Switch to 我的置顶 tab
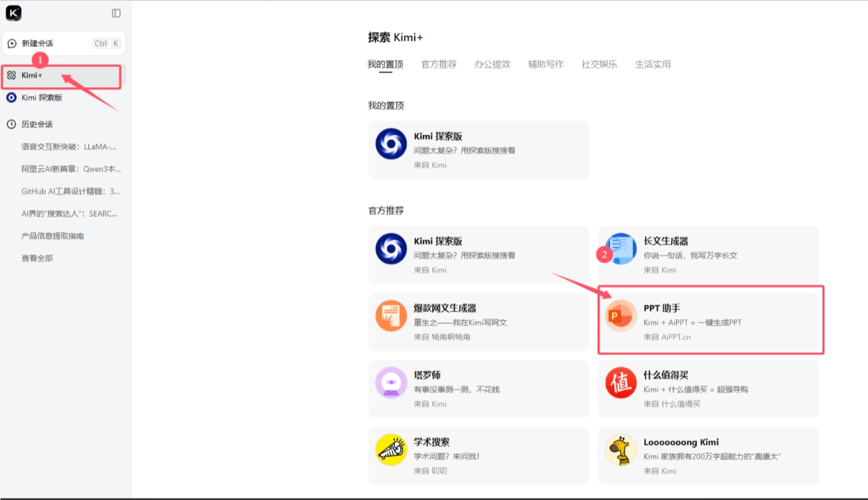 pos(385,64)
